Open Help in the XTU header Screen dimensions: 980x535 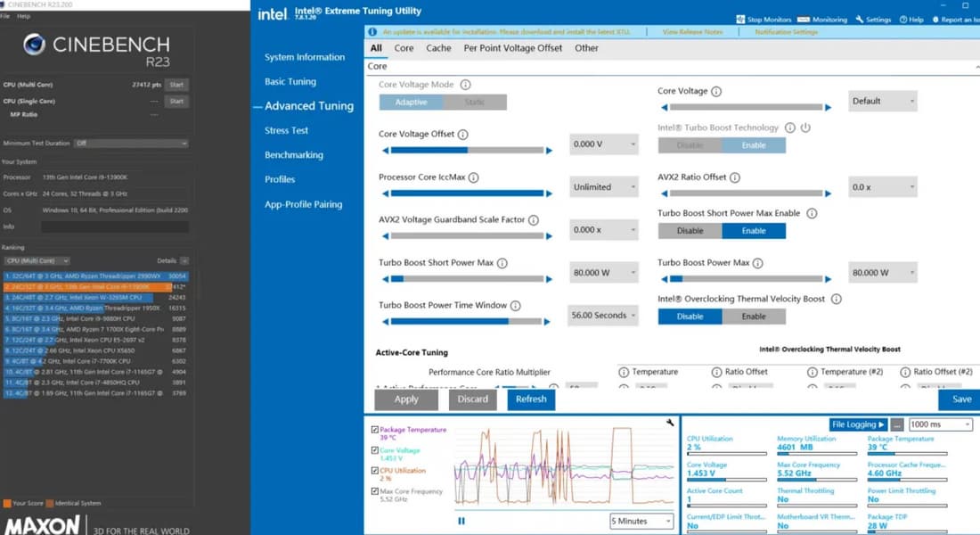click(911, 20)
